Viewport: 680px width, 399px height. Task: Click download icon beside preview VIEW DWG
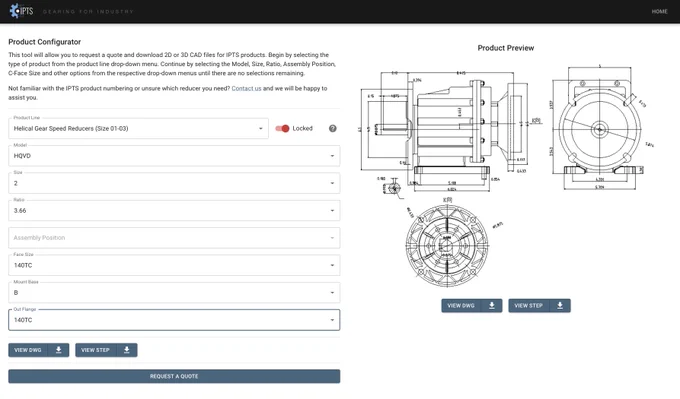492,305
